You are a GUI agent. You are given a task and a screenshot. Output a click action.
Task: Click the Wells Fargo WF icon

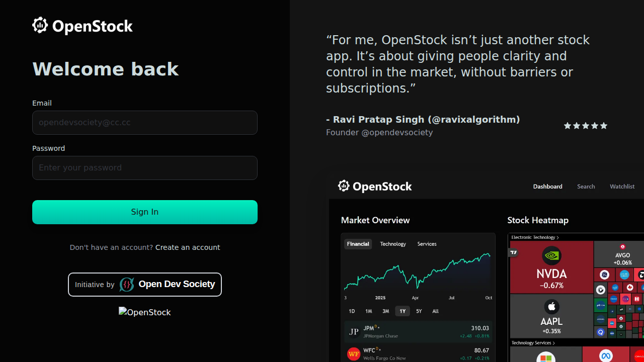(x=354, y=354)
